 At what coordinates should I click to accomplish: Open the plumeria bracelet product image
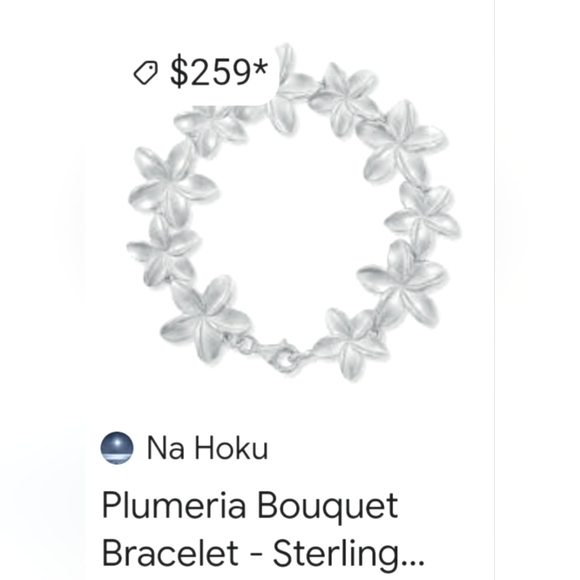point(293,213)
